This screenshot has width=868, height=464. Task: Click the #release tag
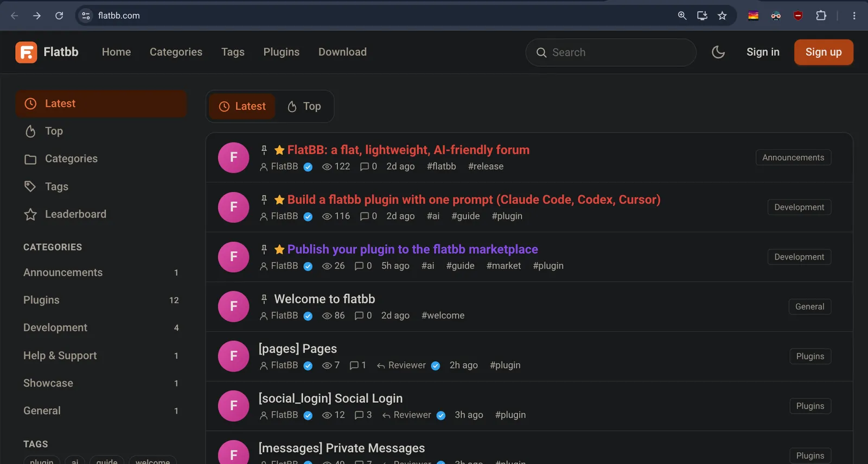(486, 166)
